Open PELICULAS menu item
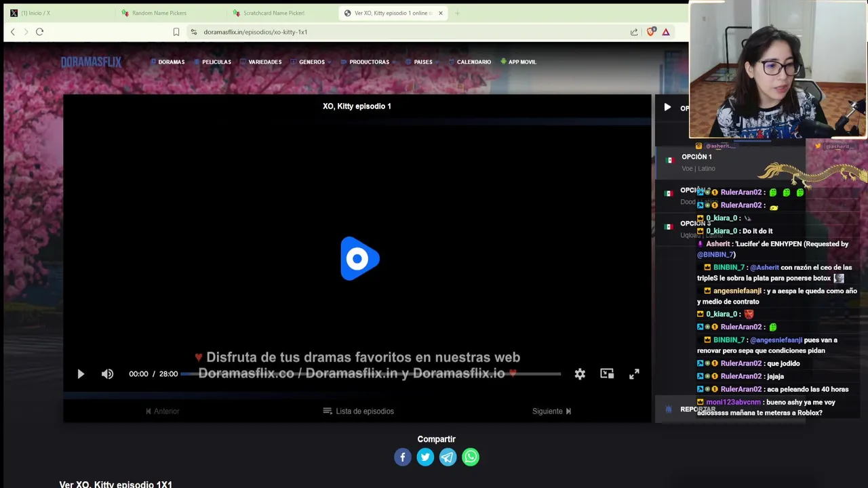868x488 pixels. [213, 62]
